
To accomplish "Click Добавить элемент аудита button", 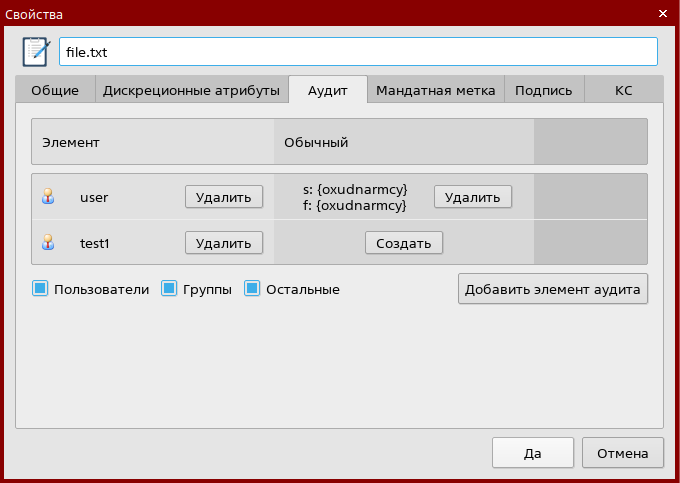I will (553, 289).
